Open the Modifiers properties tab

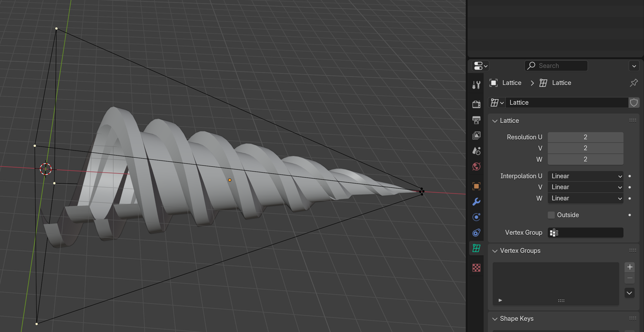476,202
